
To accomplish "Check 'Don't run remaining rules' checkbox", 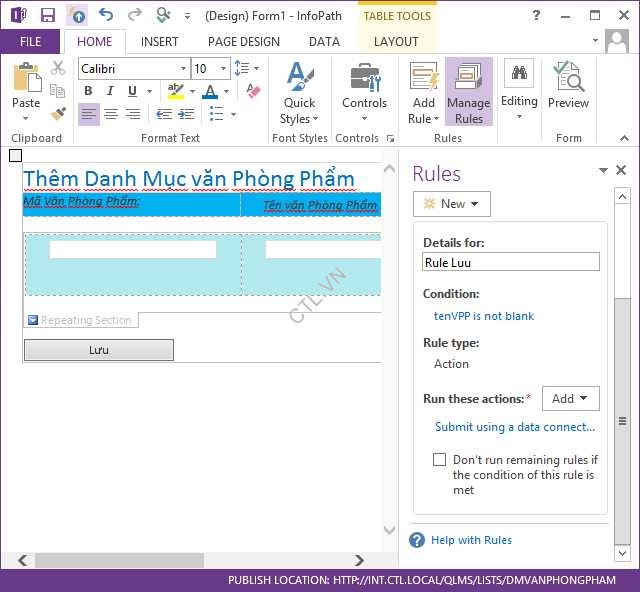I will (x=439, y=460).
